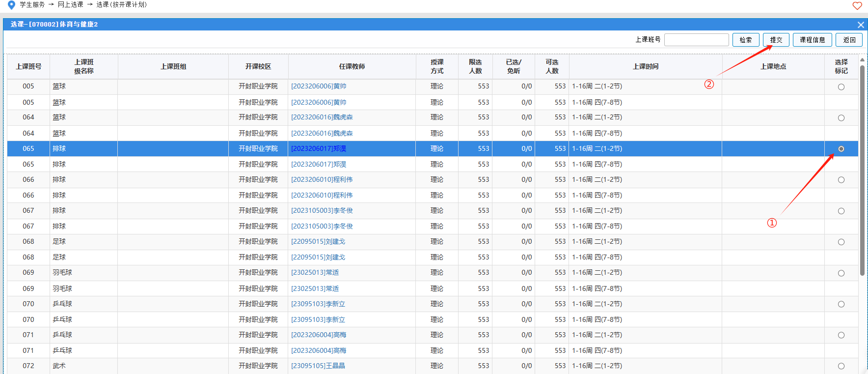Click the blue location pin icon
This screenshot has width=868, height=374.
[x=11, y=5]
